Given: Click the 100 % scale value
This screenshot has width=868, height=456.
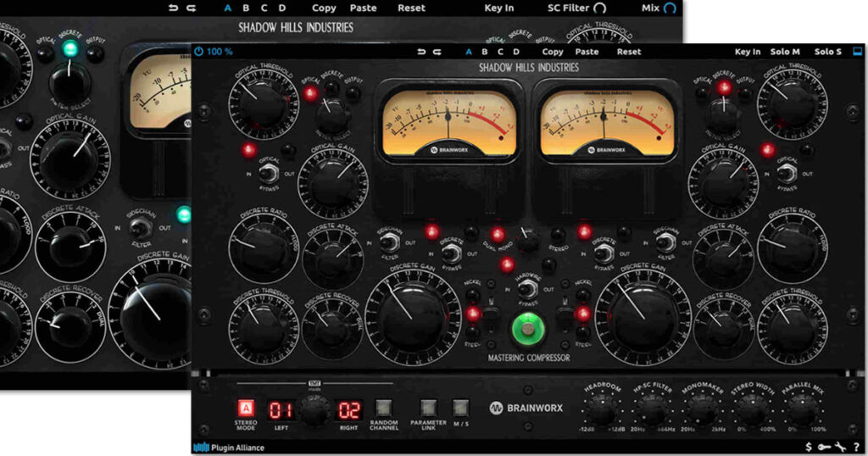Looking at the screenshot, I should 220,52.
